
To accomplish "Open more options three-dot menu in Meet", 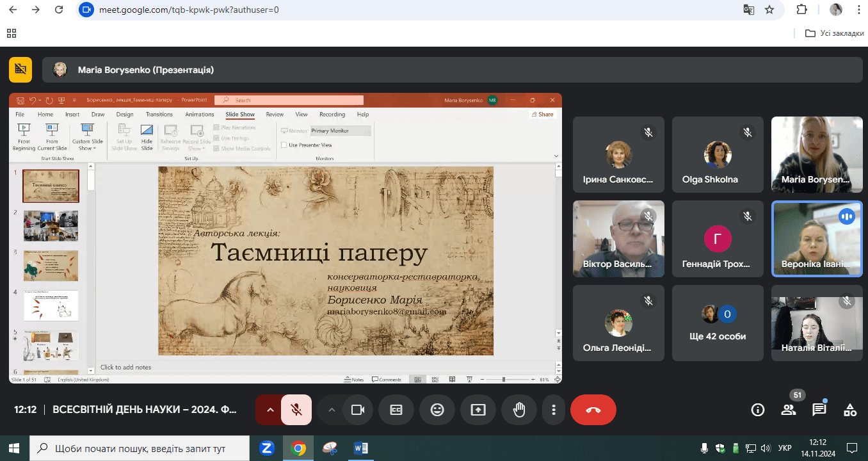I will [x=554, y=410].
